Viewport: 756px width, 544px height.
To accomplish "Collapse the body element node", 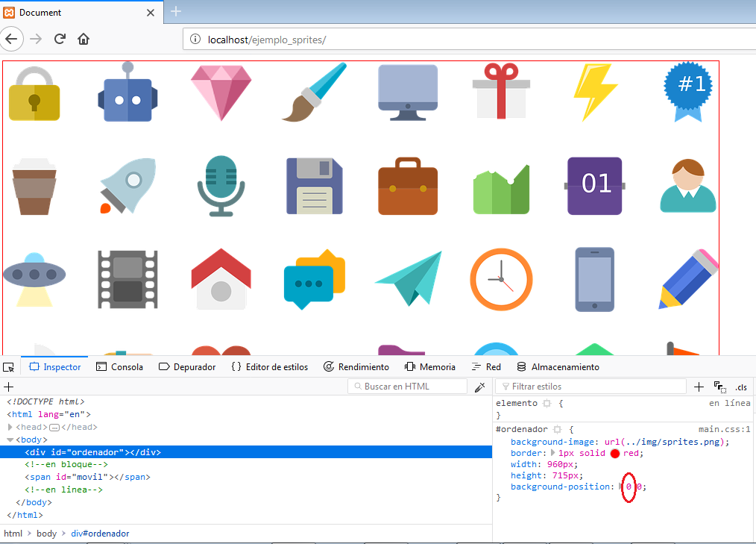I will coord(10,440).
